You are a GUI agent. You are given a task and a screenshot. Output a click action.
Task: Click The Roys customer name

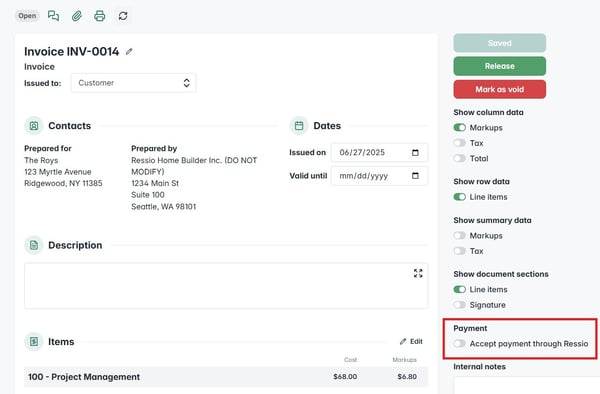[x=41, y=160]
